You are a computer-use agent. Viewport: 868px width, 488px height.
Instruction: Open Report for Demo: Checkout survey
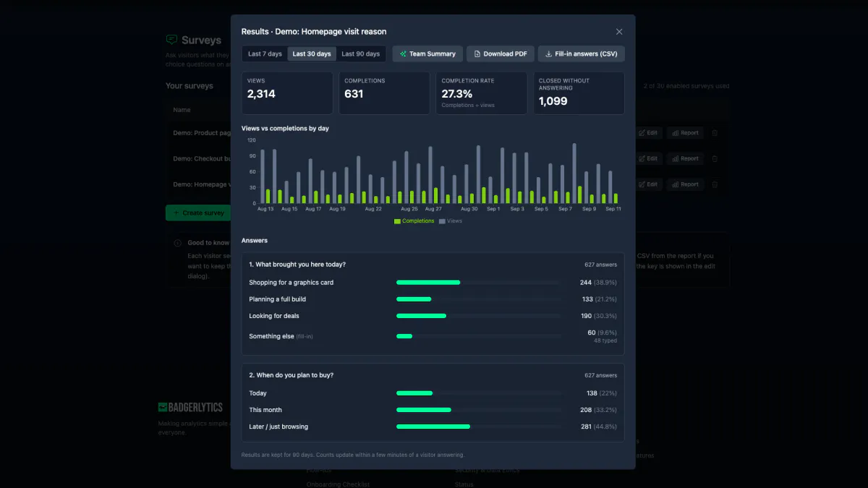[x=684, y=158]
